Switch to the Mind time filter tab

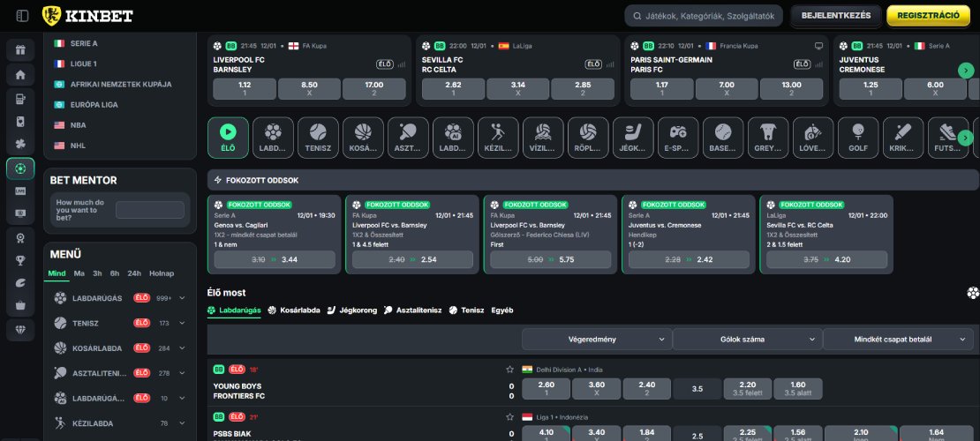click(57, 273)
